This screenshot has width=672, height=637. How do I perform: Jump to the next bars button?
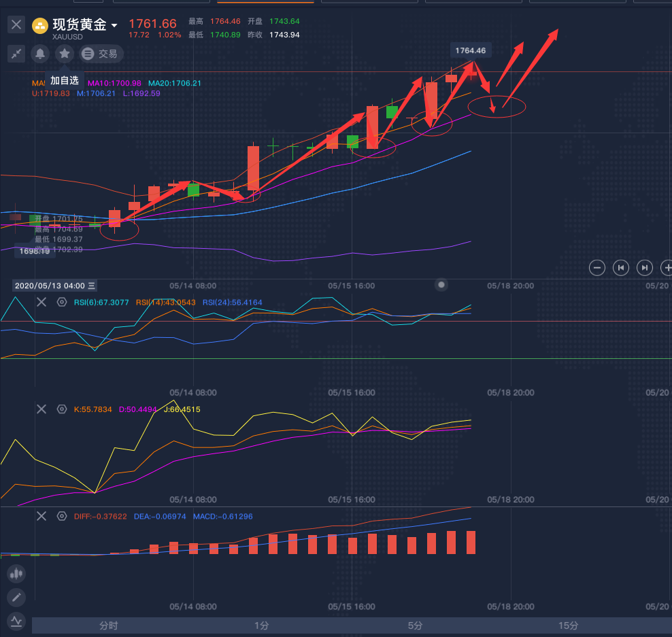tap(645, 268)
